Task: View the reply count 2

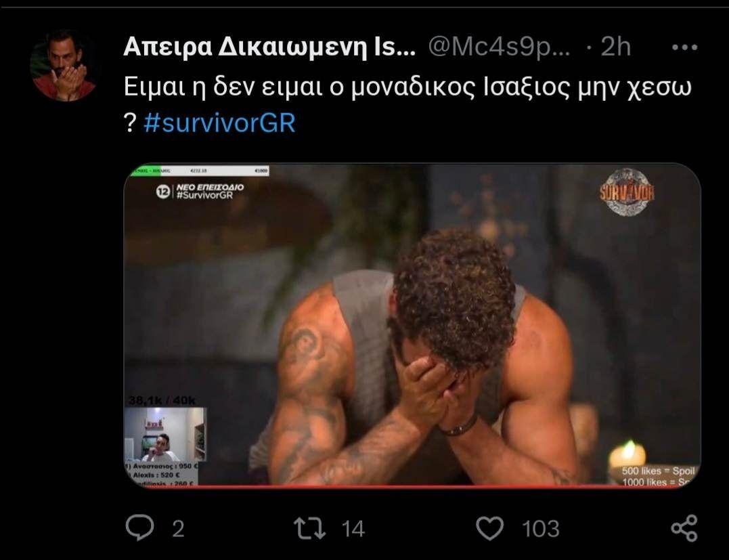Action: pyautogui.click(x=178, y=529)
